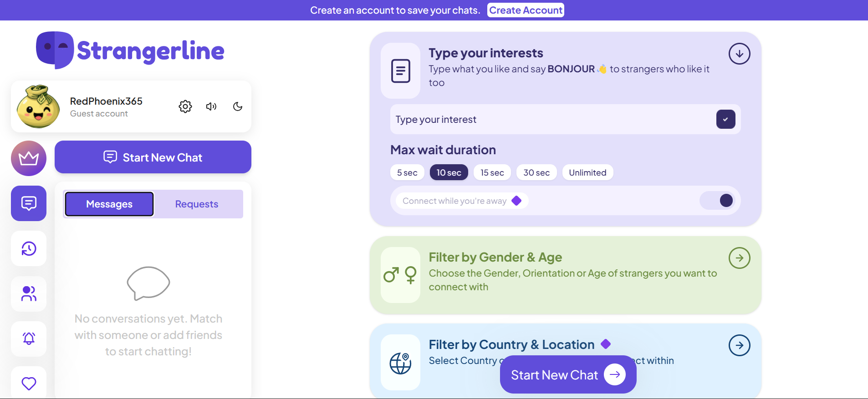This screenshot has height=399, width=868.
Task: Open notifications bell icon
Action: point(29,338)
